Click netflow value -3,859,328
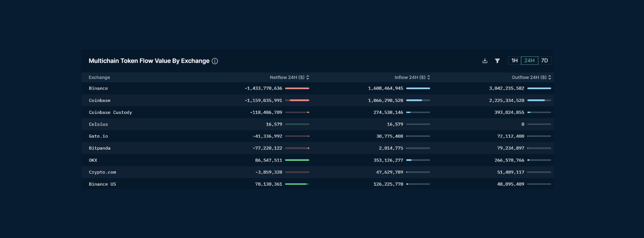Screen dimensions: 644x238 click(x=268, y=172)
